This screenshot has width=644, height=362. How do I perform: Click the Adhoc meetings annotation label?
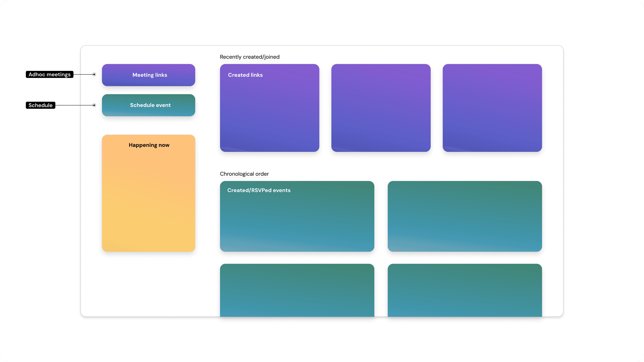49,74
